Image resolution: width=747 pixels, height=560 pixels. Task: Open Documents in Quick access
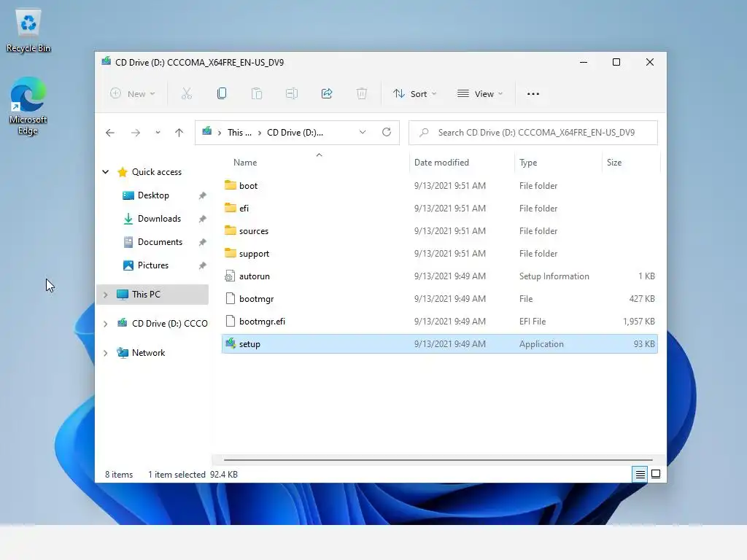(160, 242)
